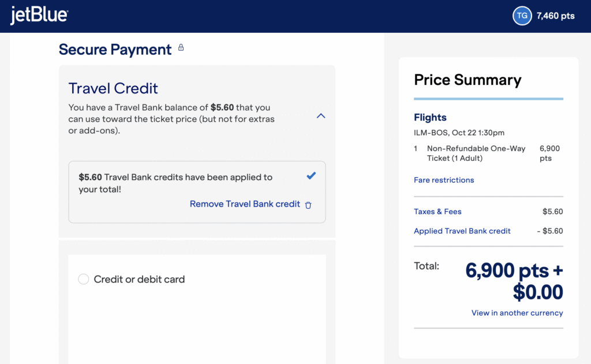Click the Price Summary heading

[x=467, y=80]
